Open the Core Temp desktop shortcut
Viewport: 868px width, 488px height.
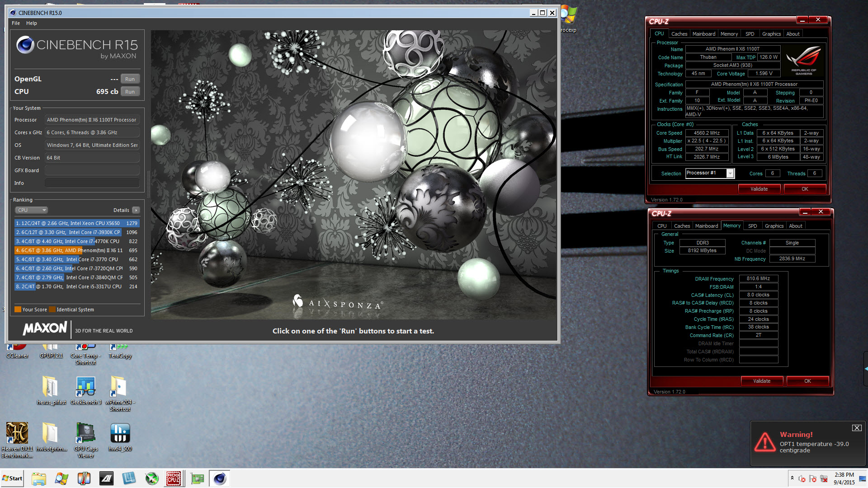85,355
